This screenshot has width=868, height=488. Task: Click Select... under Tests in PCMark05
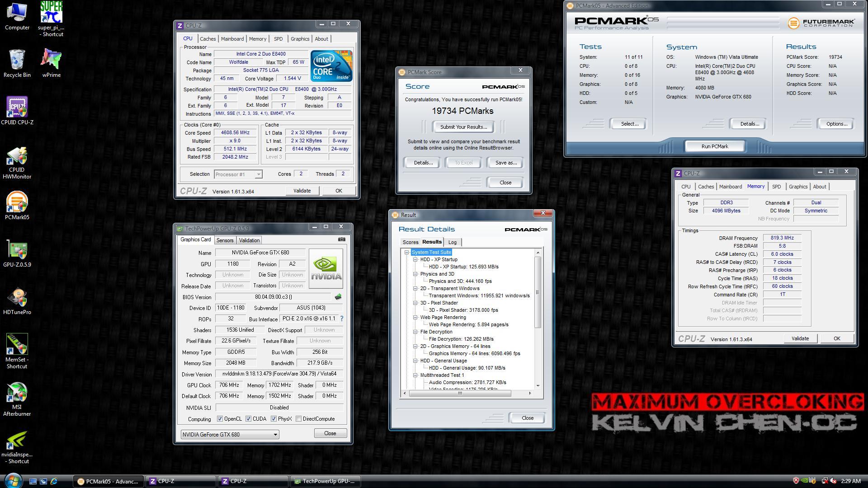tap(629, 124)
